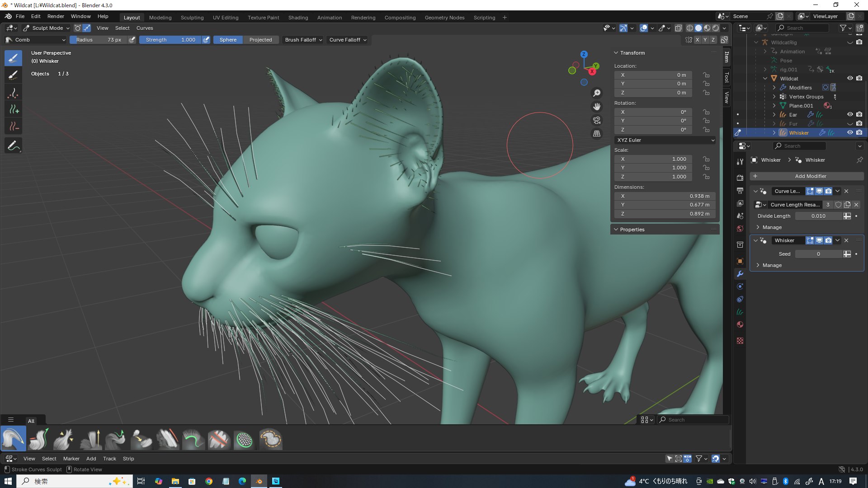
Task: Open the Render properties tab
Action: click(x=740, y=178)
